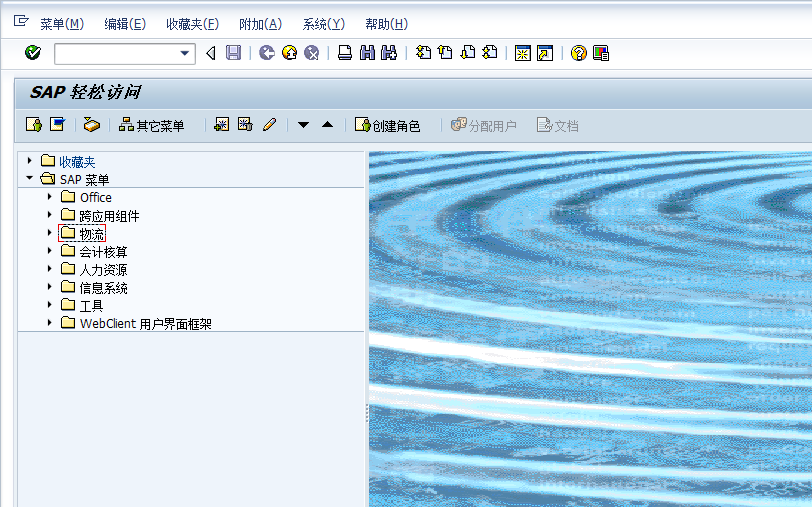812x507 pixels.
Task: Click the SAP Menu icon
Action: [x=57, y=125]
